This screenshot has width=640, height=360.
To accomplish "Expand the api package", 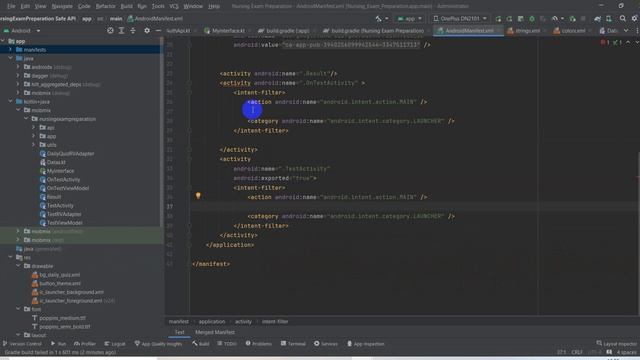I will click(x=33, y=127).
